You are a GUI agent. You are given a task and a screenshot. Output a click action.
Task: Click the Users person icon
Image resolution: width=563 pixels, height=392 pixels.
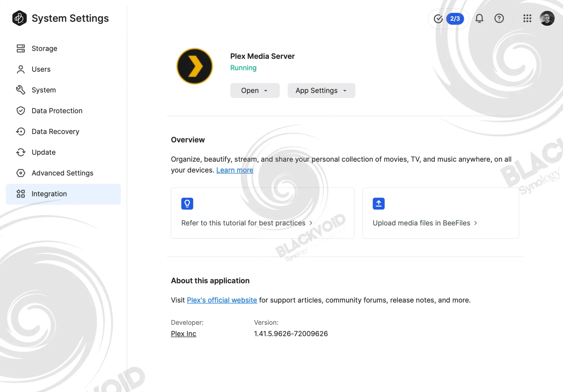pyautogui.click(x=21, y=69)
